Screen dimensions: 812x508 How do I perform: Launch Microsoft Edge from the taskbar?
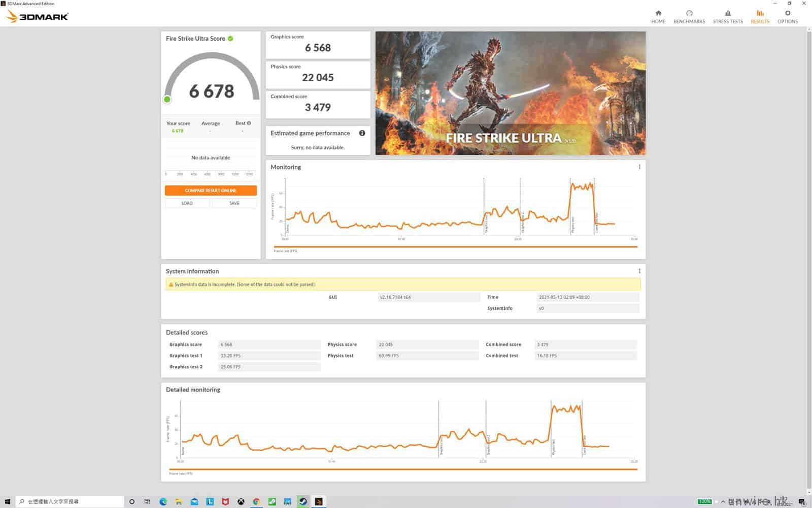click(163, 502)
